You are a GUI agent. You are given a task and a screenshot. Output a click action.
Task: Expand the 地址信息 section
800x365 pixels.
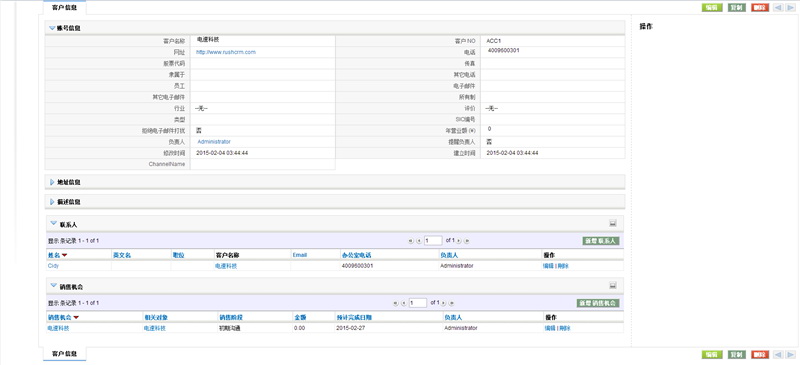[52, 182]
